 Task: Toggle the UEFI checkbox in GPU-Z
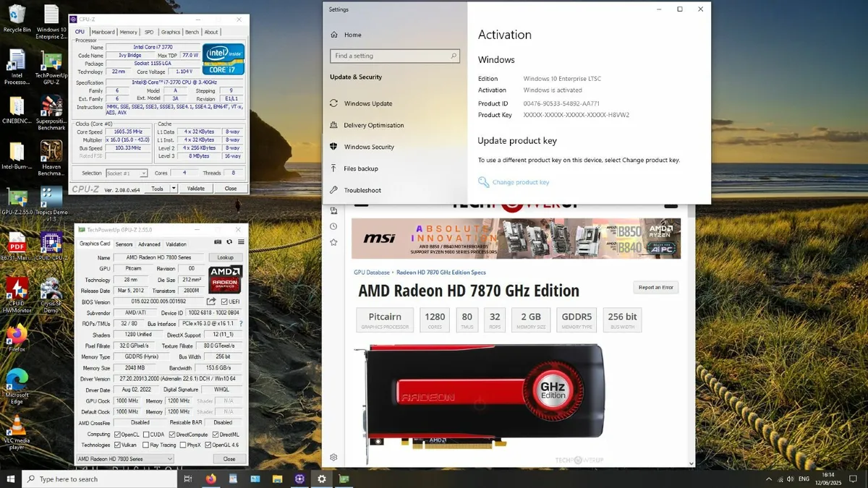[x=224, y=301]
